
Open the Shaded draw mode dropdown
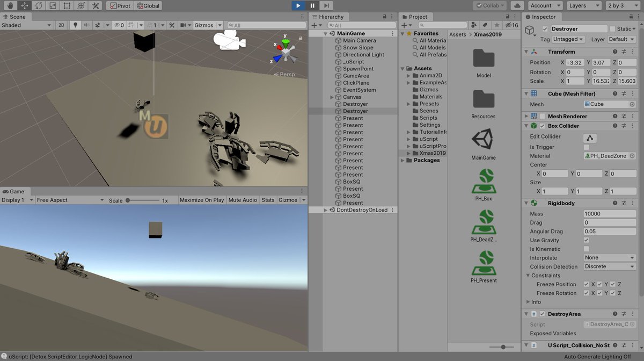click(26, 25)
